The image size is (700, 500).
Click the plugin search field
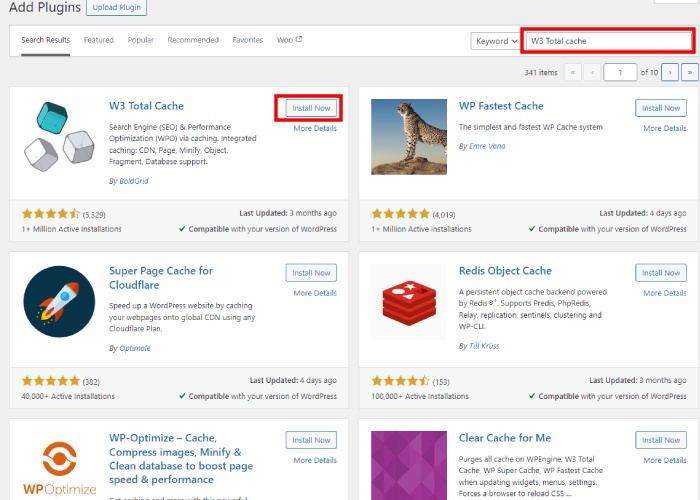[609, 41]
